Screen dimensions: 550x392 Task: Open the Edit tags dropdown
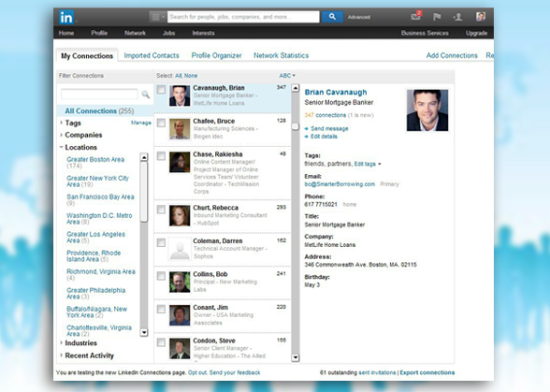368,164
